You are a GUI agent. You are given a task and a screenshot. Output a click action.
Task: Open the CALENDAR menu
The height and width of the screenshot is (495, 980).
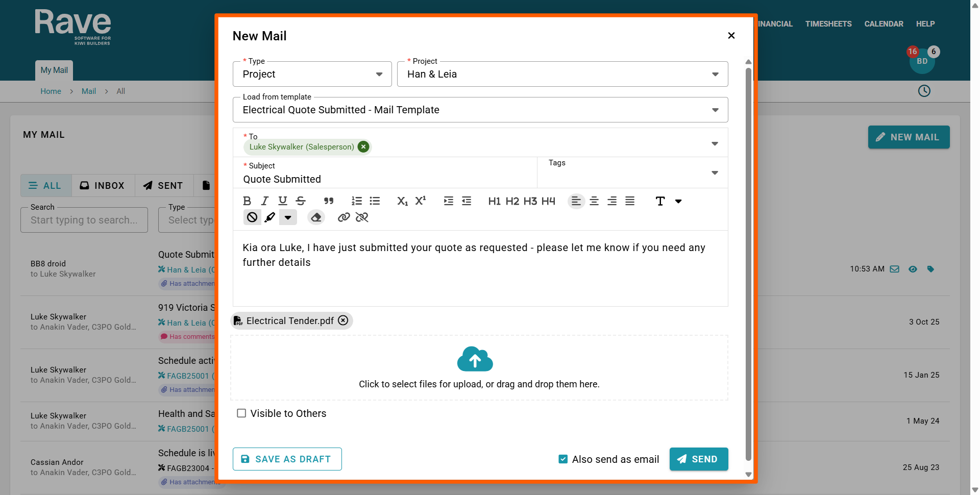[884, 24]
